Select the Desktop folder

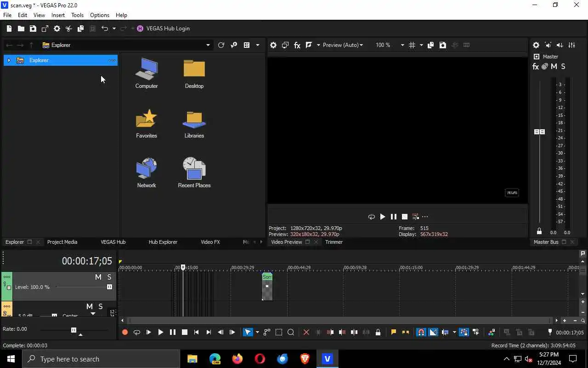point(194,74)
